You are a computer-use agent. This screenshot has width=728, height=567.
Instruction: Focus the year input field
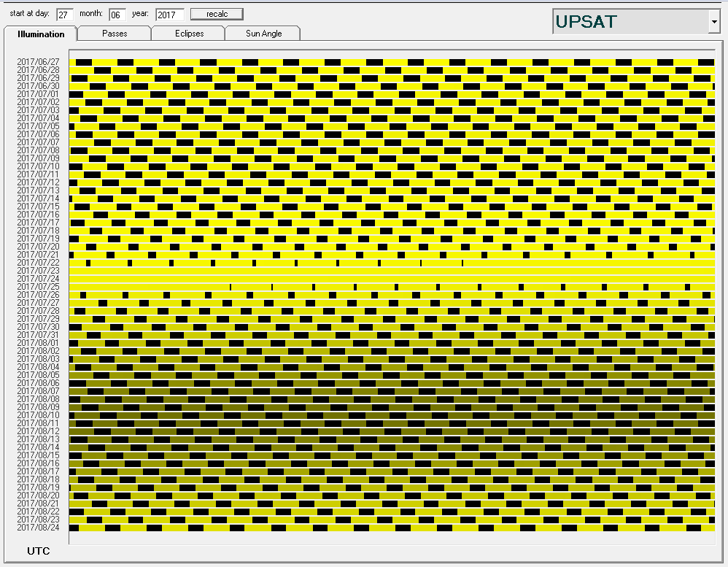click(170, 15)
